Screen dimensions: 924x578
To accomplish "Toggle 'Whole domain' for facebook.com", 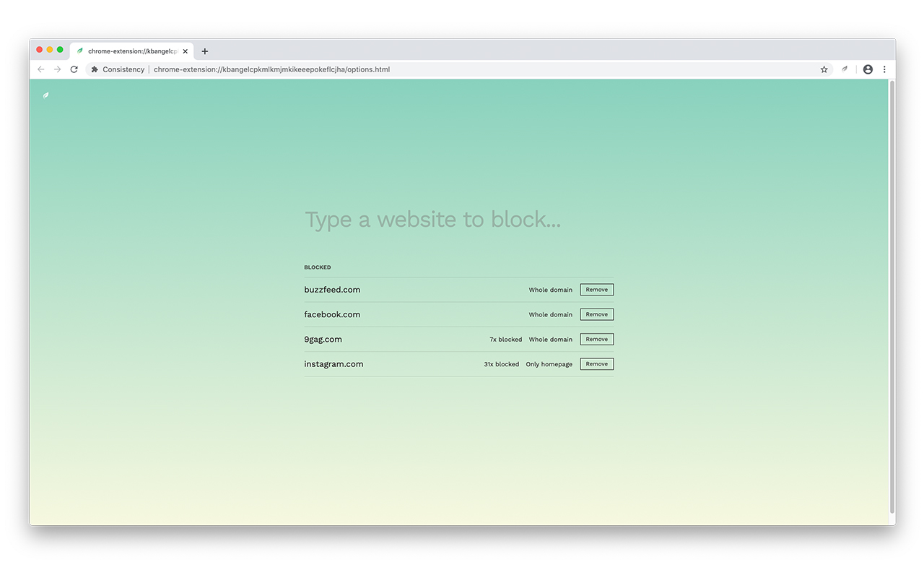I will coord(551,314).
